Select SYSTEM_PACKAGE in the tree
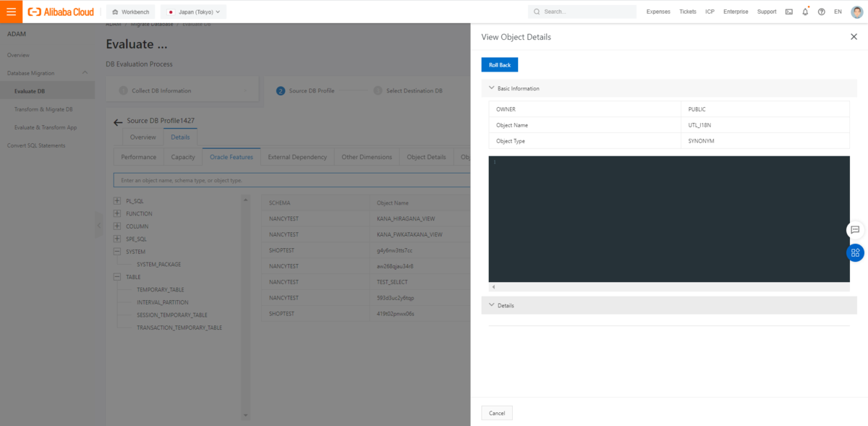The height and width of the screenshot is (426, 868). (158, 265)
